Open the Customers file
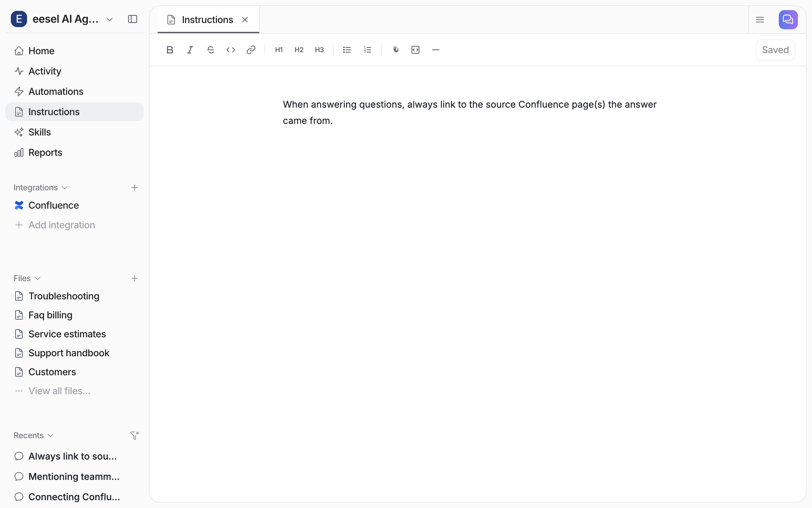This screenshot has height=508, width=812. (x=74, y=372)
